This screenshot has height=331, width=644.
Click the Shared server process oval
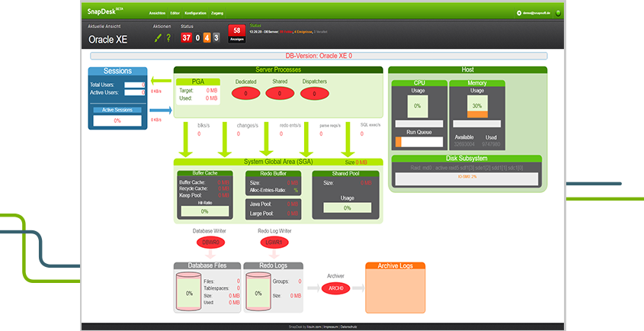(280, 93)
